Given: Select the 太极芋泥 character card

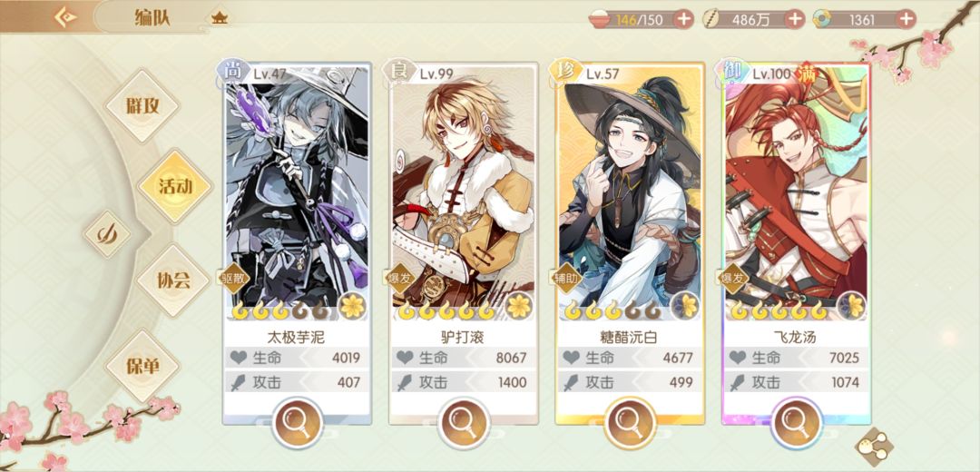Looking at the screenshot, I should coord(298,244).
